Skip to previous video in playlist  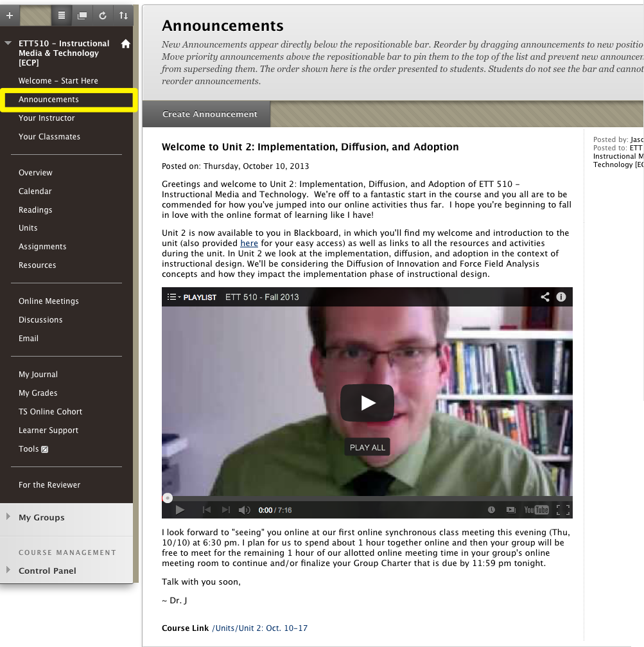pyautogui.click(x=207, y=510)
